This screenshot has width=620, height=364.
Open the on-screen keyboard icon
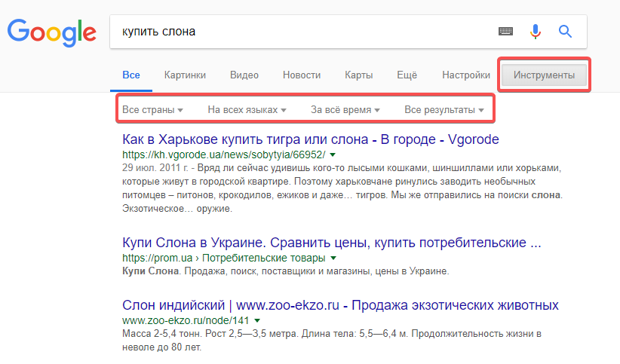pyautogui.click(x=505, y=31)
